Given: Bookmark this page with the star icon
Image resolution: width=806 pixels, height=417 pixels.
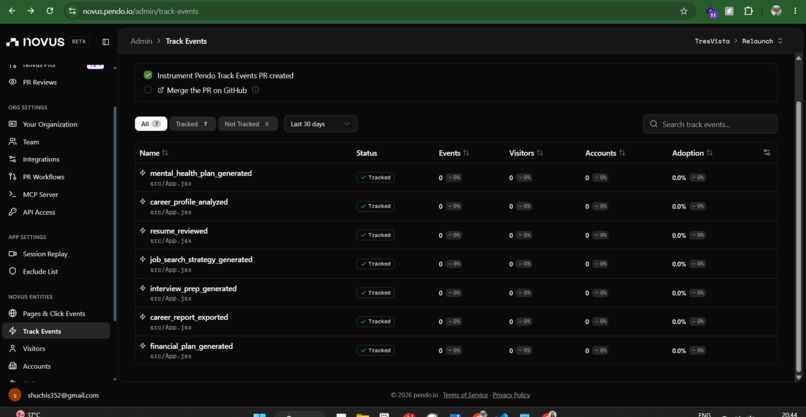Looking at the screenshot, I should click(684, 11).
